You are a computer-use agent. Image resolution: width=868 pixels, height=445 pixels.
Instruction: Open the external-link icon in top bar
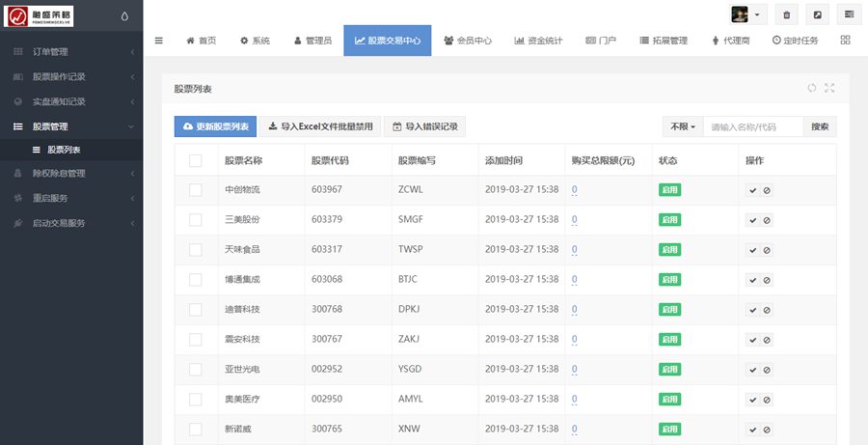[x=818, y=14]
